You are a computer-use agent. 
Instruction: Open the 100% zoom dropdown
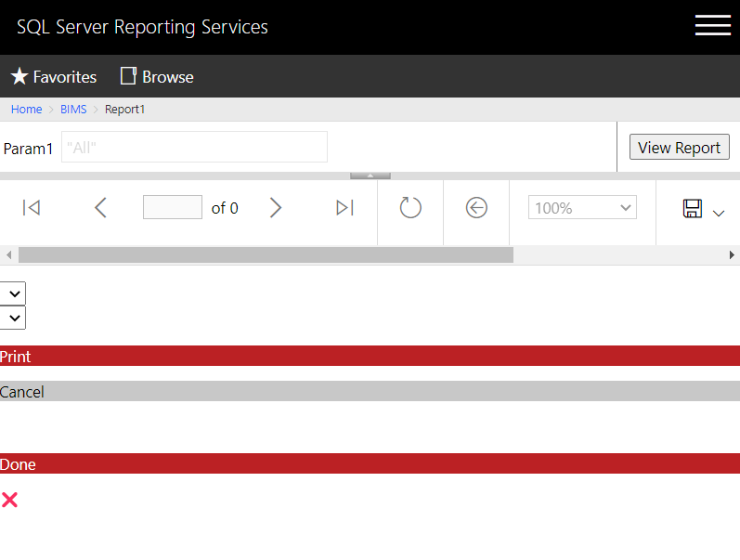[x=582, y=207]
